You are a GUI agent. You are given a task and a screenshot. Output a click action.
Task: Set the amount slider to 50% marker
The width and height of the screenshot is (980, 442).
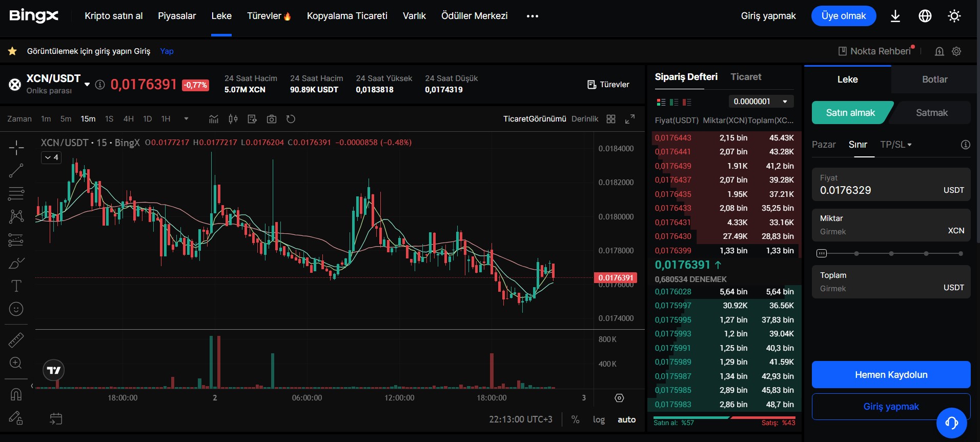coord(891,253)
